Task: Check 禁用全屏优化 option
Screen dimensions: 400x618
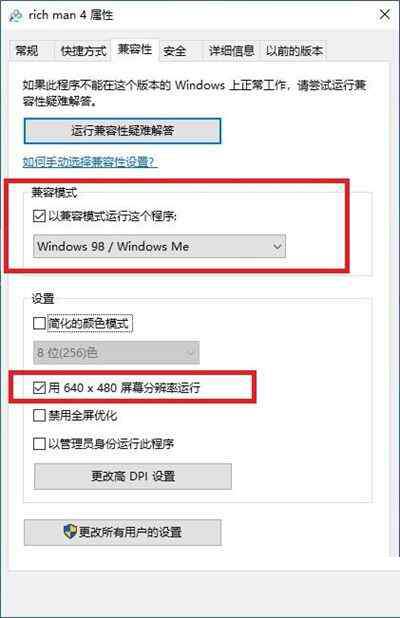Action: (39, 415)
